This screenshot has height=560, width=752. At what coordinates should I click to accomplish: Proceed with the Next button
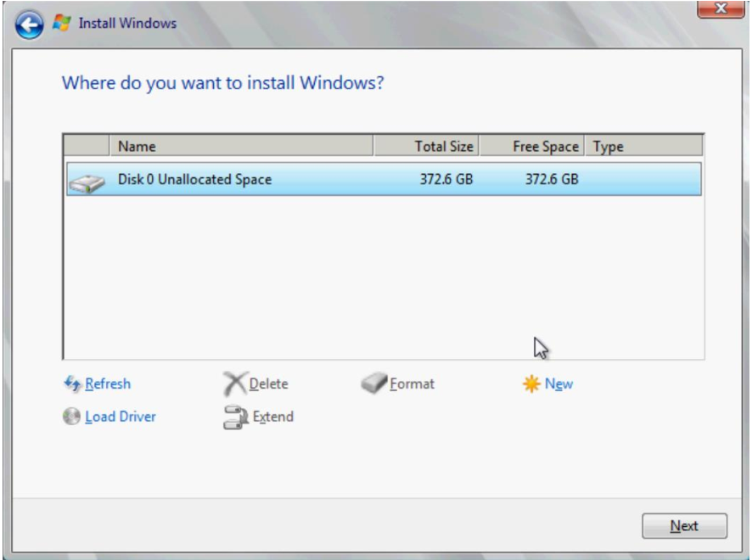pyautogui.click(x=684, y=526)
